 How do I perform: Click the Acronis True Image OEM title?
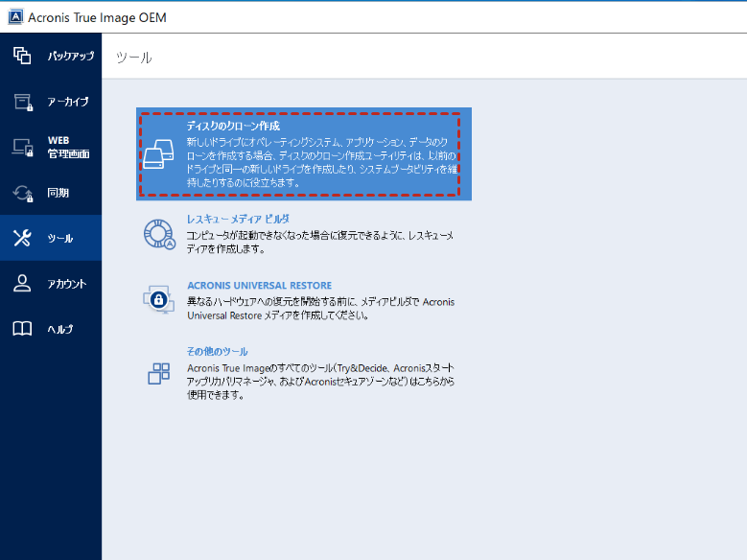[97, 17]
